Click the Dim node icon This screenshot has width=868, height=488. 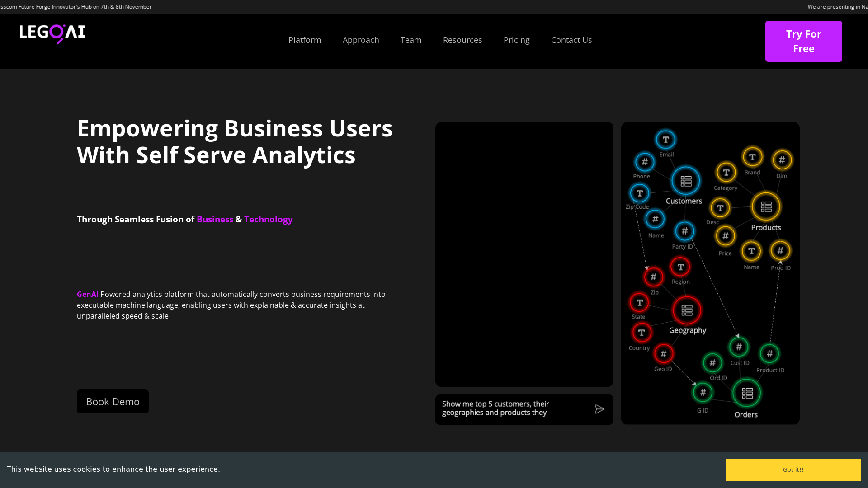pyautogui.click(x=782, y=160)
